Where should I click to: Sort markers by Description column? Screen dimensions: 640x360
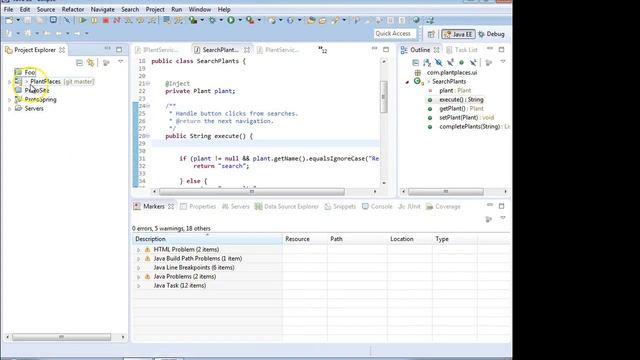click(x=207, y=239)
